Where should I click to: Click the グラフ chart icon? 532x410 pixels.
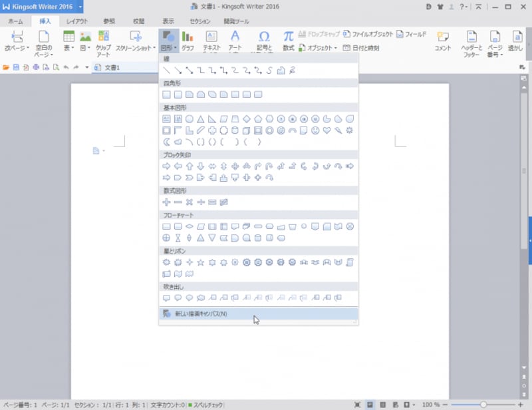click(188, 40)
